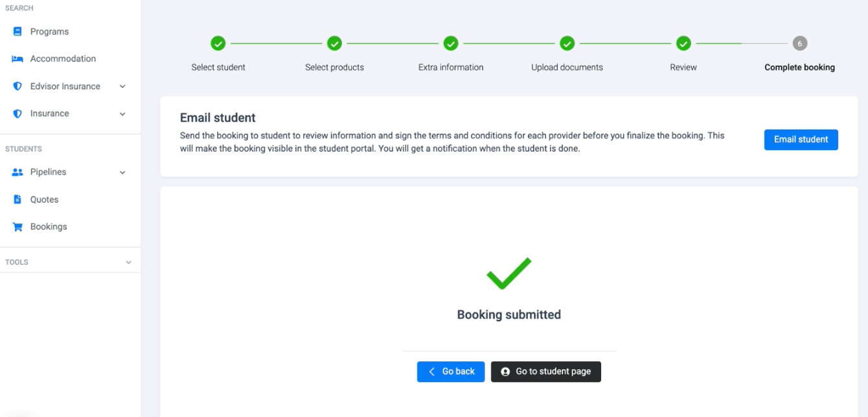Click the Pipelines people icon

point(17,172)
